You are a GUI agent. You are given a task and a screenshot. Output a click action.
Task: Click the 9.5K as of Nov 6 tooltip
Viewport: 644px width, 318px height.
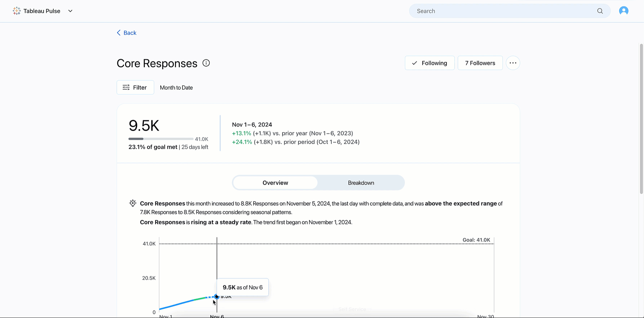(243, 288)
